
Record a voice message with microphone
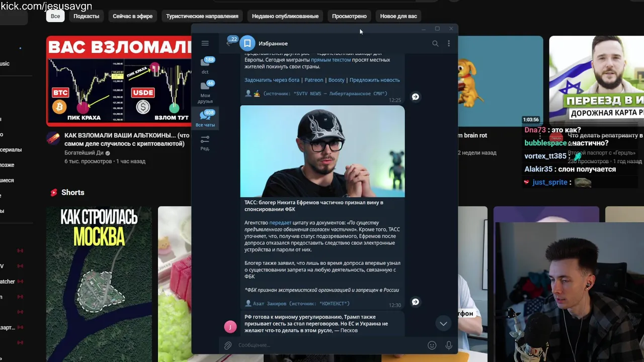pos(449,345)
